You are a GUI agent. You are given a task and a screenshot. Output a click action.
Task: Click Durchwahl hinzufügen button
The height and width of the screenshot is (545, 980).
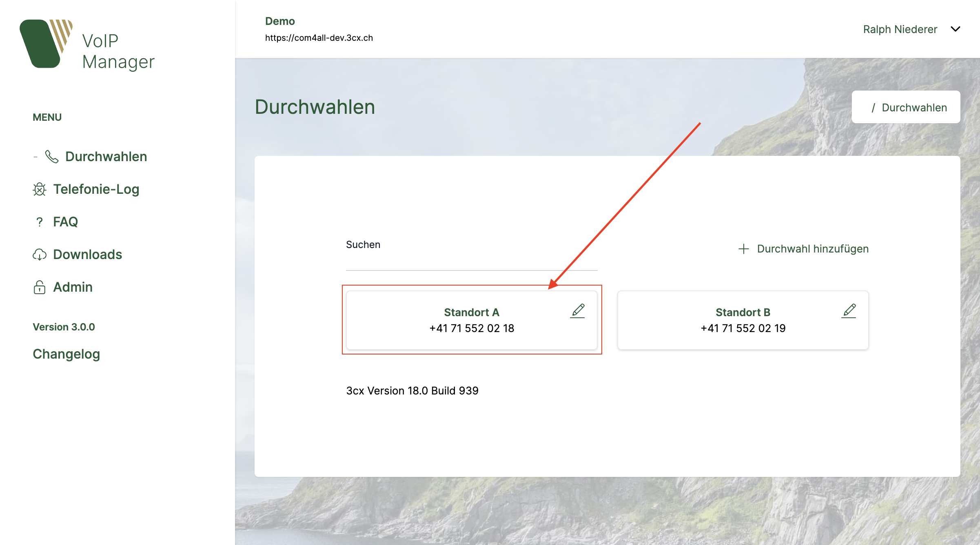pyautogui.click(x=812, y=249)
